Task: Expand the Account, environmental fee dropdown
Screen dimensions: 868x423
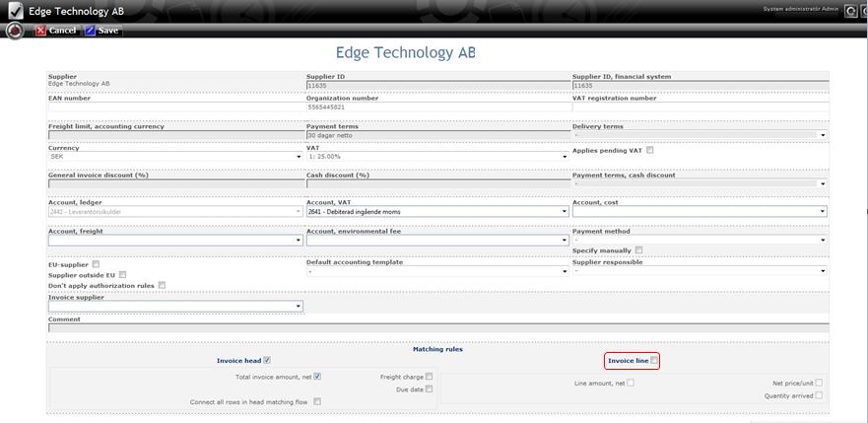Action: coord(437,241)
